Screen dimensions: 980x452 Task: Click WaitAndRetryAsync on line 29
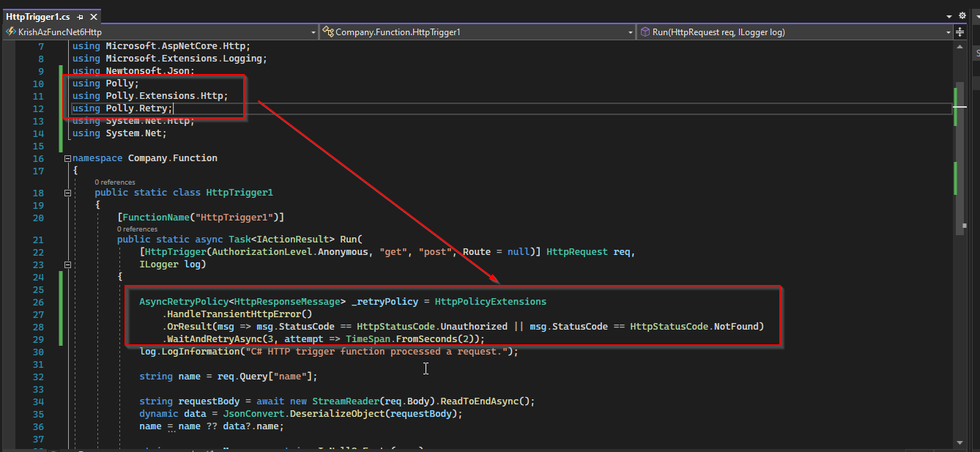coord(215,339)
